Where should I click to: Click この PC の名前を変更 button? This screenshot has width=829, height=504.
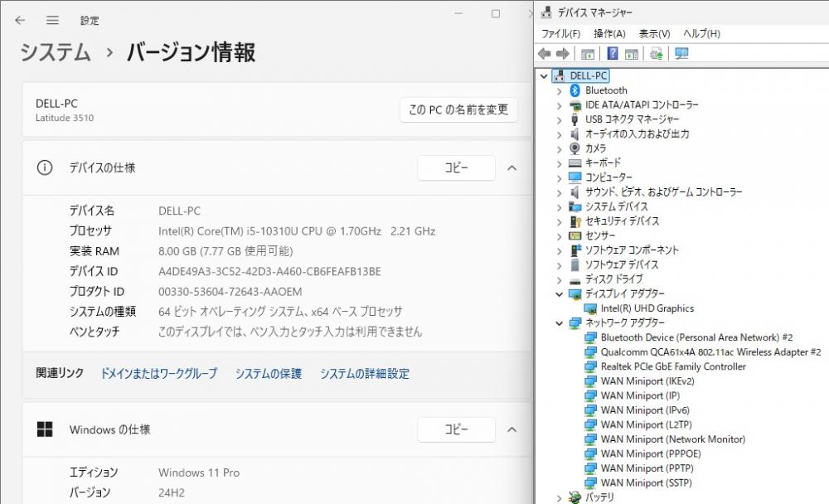(x=458, y=109)
